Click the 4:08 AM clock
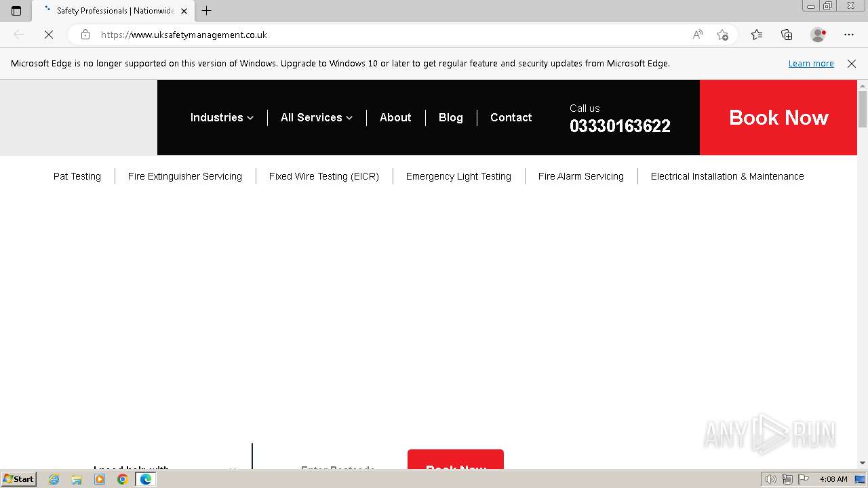868x488 pixels. [833, 479]
